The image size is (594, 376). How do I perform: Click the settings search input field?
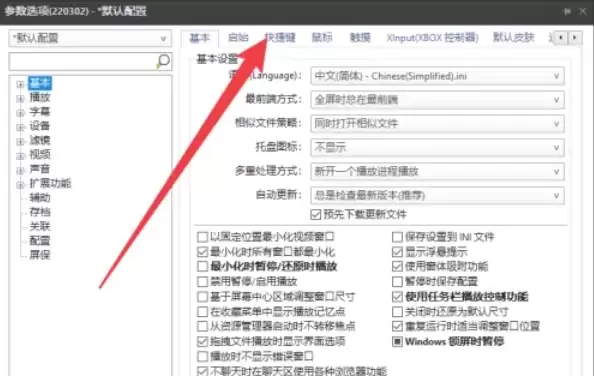coord(83,61)
